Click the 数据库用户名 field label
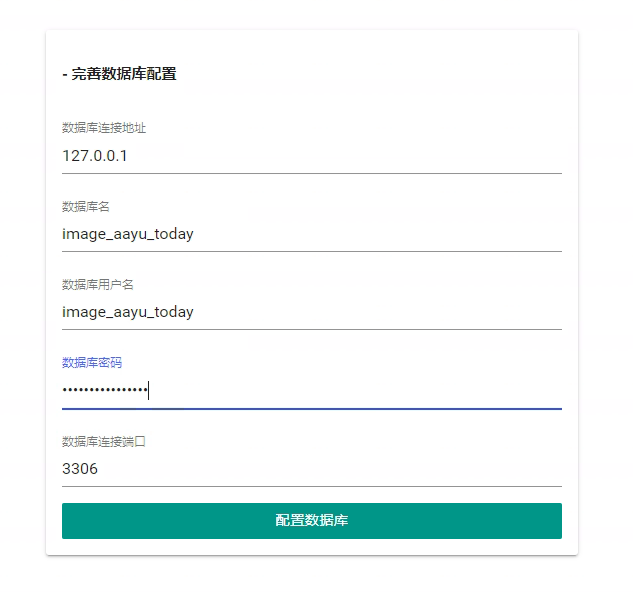 97,284
